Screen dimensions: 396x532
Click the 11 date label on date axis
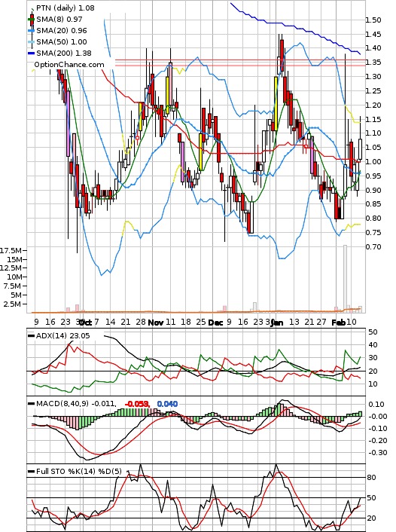coord(171,322)
